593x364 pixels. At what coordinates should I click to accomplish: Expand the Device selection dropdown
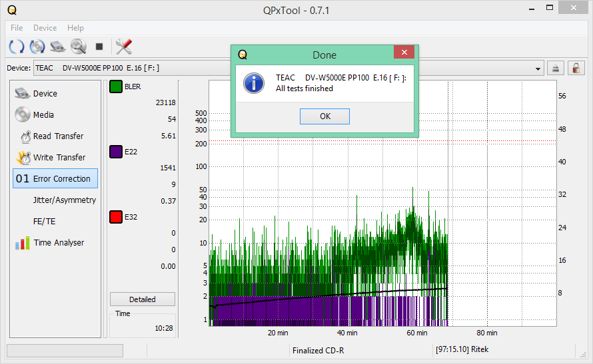pos(538,69)
